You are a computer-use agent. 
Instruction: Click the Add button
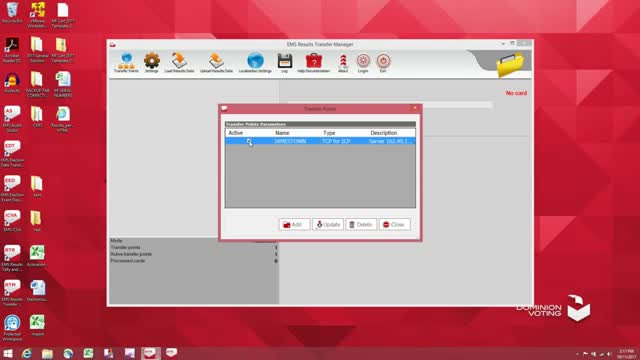point(294,224)
